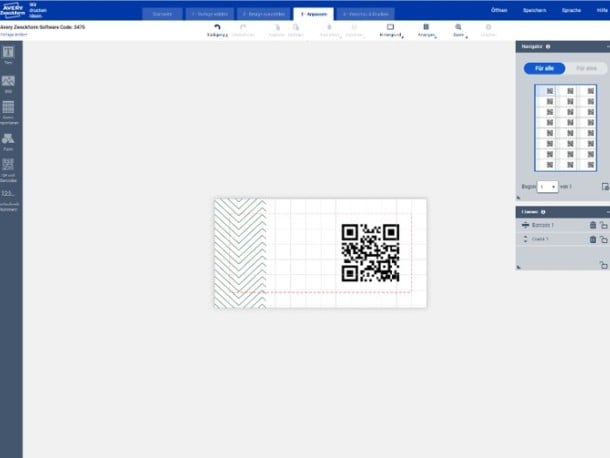Click the Ebenen panel info icon
Screen dimensions: 610x458
543,212
